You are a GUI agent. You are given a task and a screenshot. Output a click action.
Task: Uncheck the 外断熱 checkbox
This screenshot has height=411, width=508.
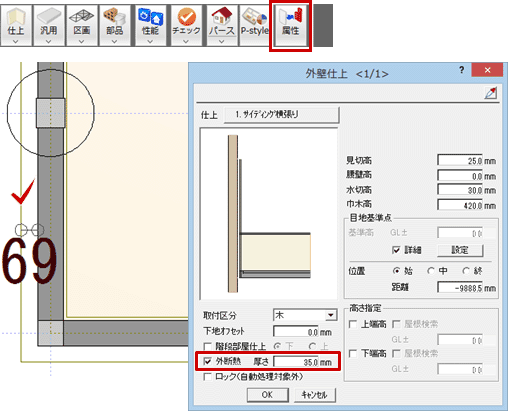[x=207, y=361]
